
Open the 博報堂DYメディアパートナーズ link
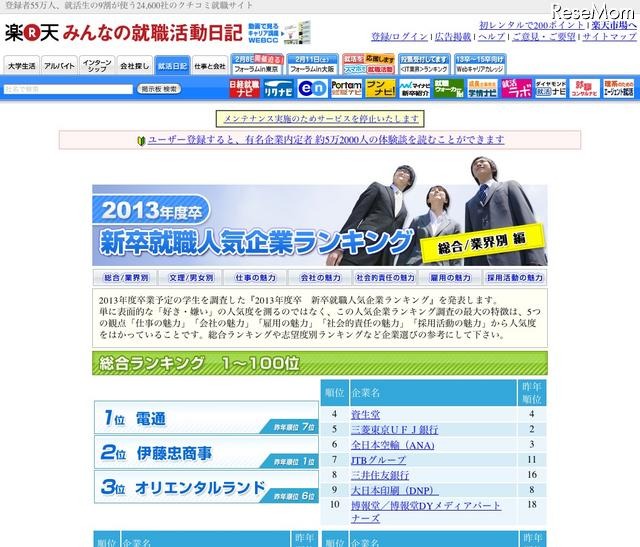(x=426, y=511)
